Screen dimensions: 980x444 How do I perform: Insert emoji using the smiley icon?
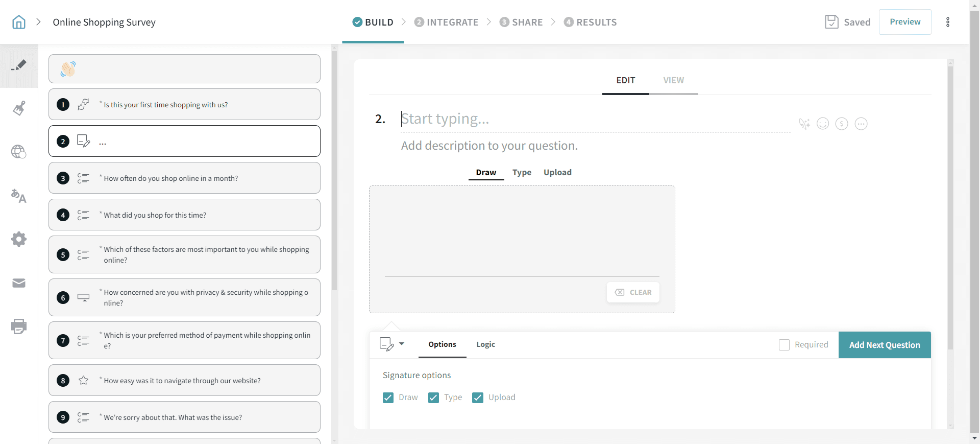[x=823, y=124]
